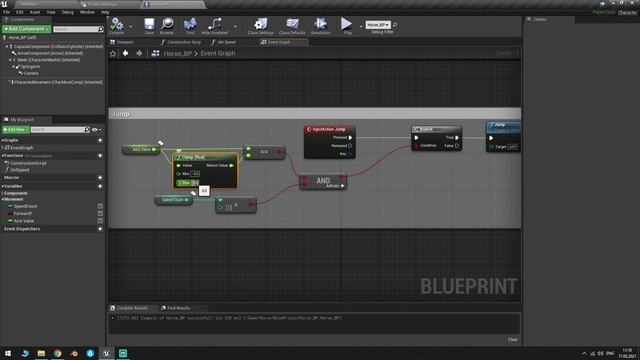Toggle the Forward? variable visibility eye

(100, 213)
